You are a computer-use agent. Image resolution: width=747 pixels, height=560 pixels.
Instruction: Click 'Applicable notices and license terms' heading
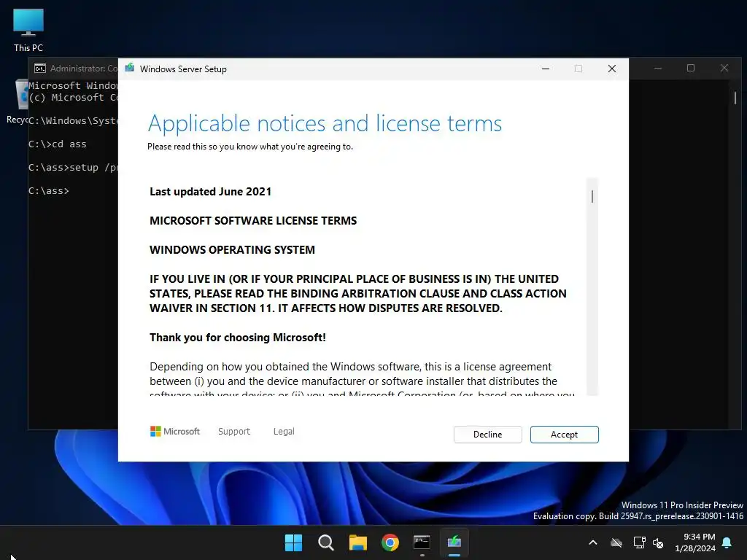[325, 123]
